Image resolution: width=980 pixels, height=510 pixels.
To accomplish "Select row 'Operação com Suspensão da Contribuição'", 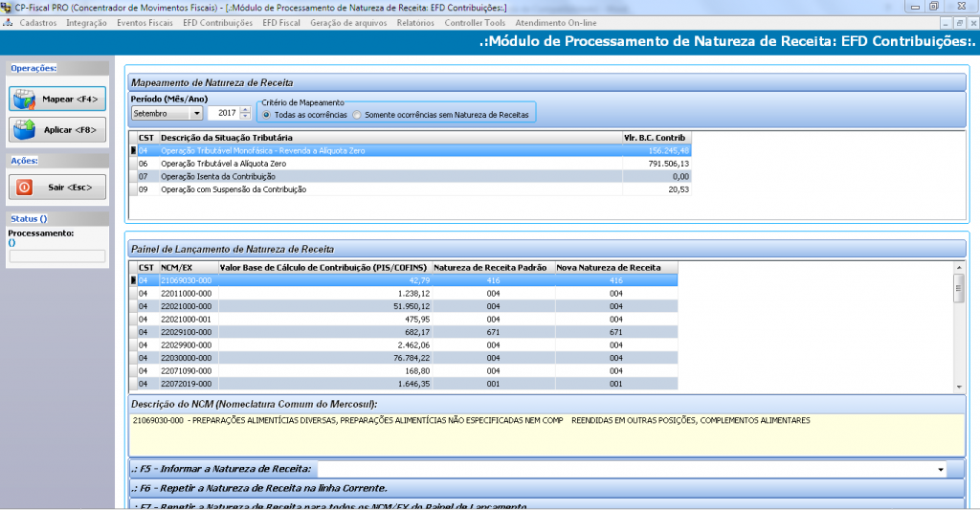I will tap(411, 189).
